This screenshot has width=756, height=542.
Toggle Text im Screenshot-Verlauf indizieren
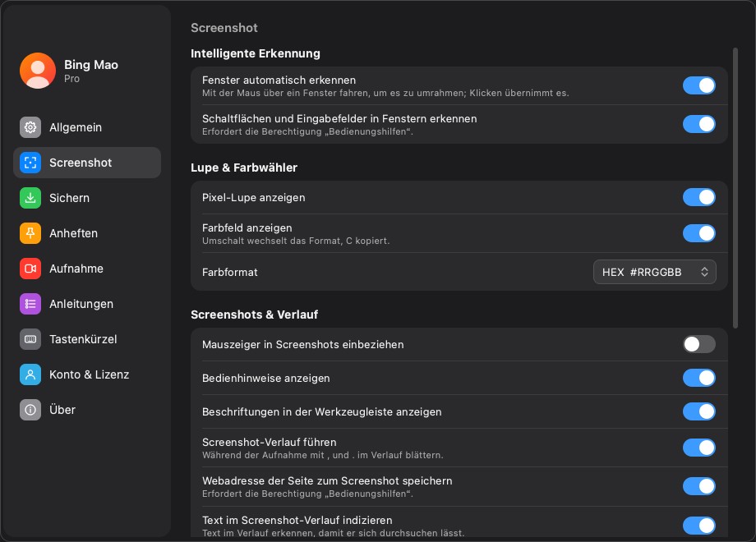698,526
